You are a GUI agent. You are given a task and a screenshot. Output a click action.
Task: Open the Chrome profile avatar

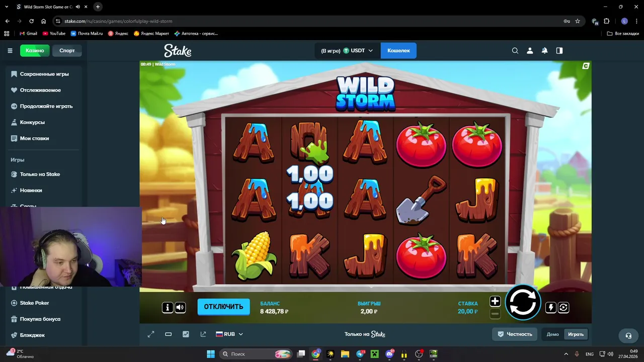point(624,21)
